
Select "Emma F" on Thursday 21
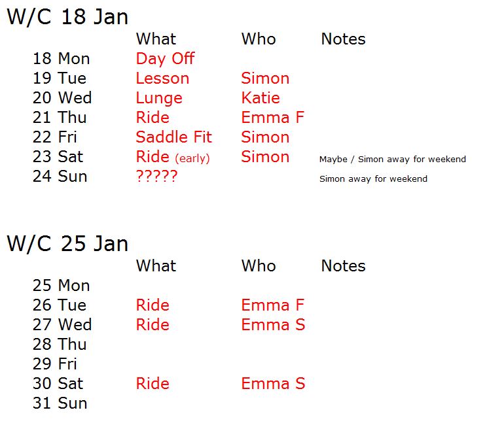(x=272, y=118)
